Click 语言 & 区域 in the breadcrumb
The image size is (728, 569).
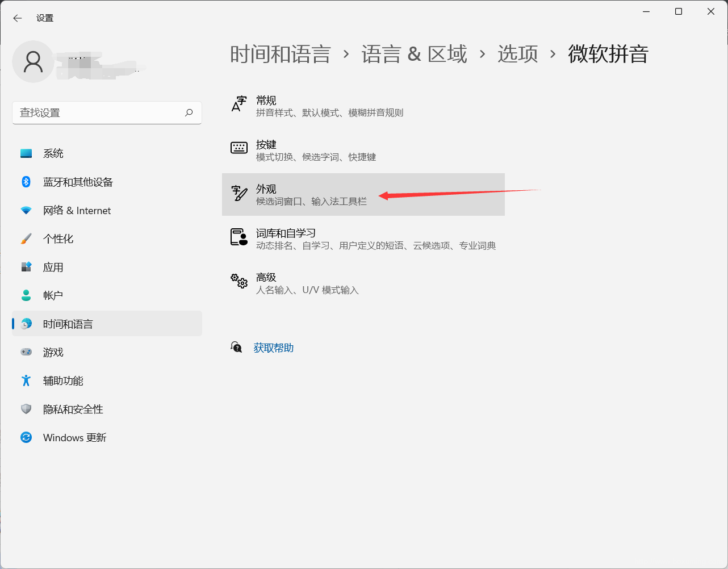click(x=414, y=54)
